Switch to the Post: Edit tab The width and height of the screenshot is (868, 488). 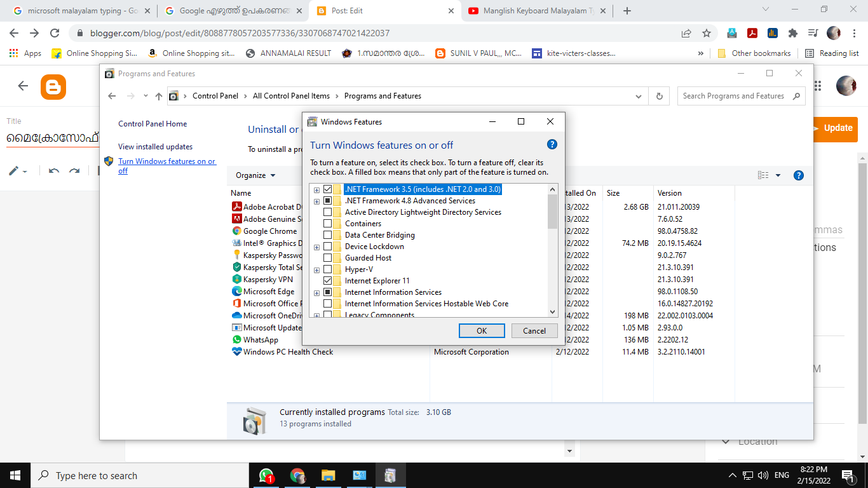coord(386,11)
